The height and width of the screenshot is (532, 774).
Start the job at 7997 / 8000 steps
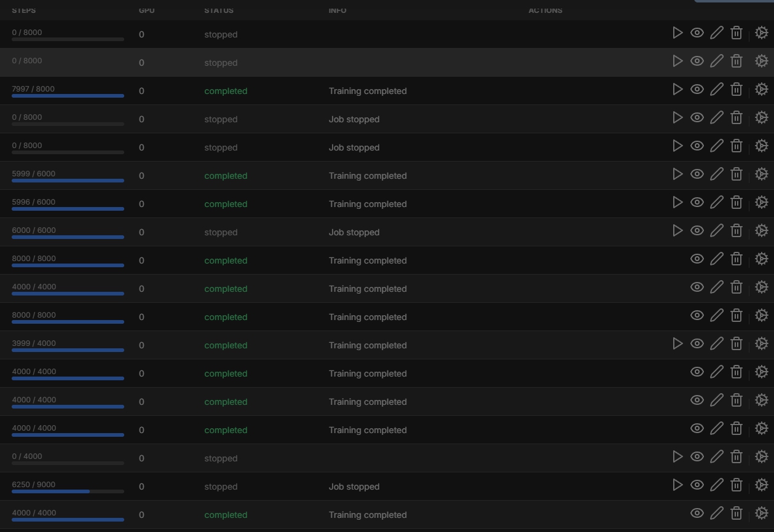coord(677,89)
